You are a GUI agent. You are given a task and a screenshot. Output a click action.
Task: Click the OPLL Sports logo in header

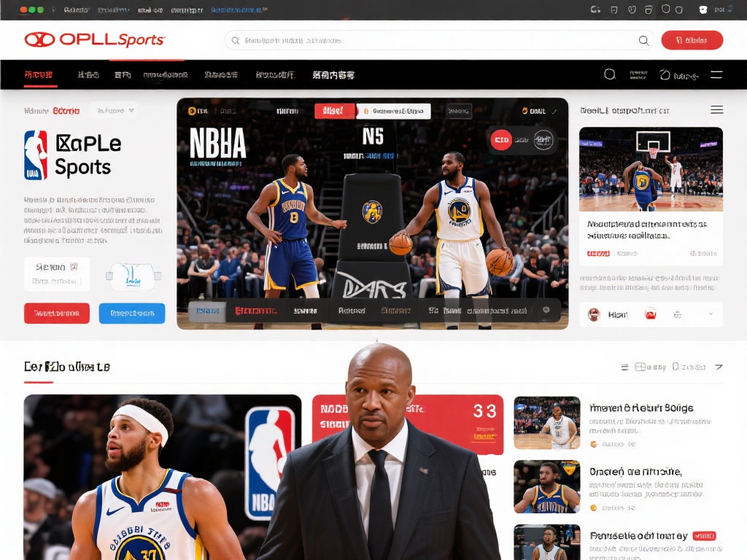click(x=95, y=40)
